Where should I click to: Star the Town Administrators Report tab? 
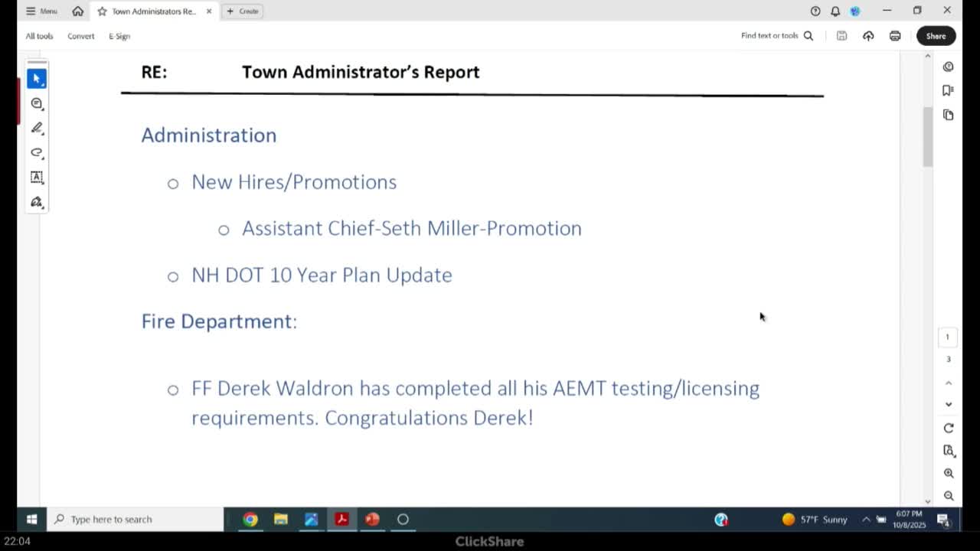tap(102, 11)
